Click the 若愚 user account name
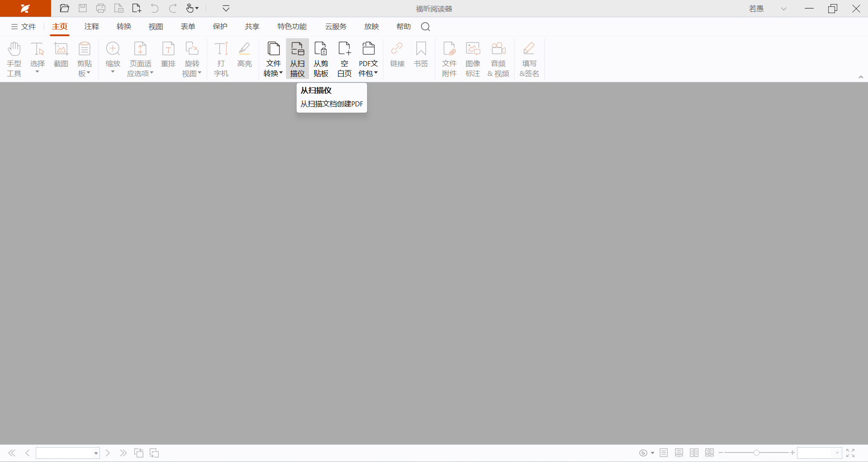Image resolution: width=868 pixels, height=462 pixels. tap(756, 9)
